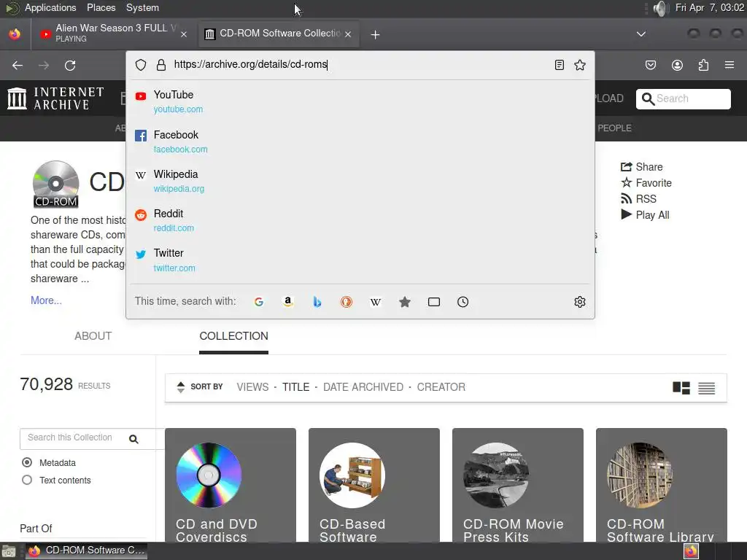Screen dimensions: 747x560
Task: Switch to the CD-ROM Software Collection tab
Action: pyautogui.click(x=279, y=34)
